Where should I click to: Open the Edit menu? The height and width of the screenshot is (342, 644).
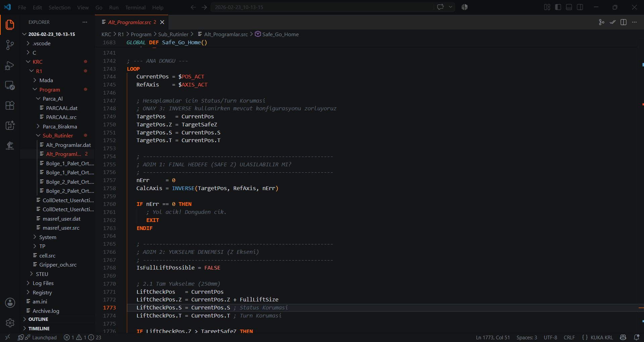tap(37, 7)
